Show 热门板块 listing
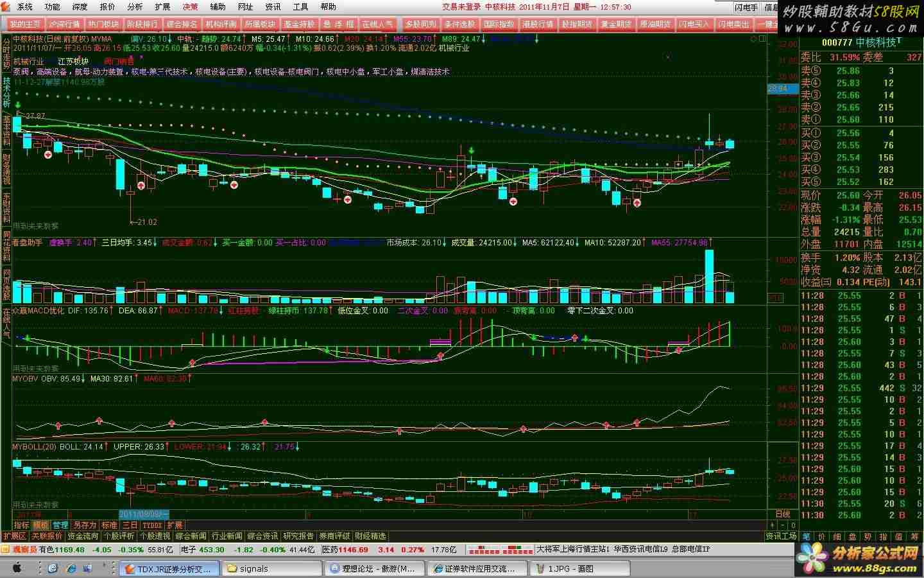Image resolution: width=924 pixels, height=578 pixels. coord(103,24)
